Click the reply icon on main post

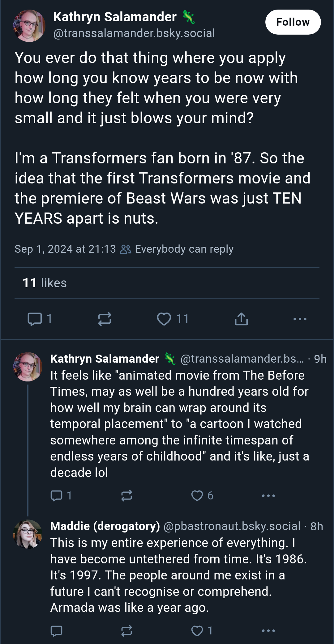pos(35,319)
